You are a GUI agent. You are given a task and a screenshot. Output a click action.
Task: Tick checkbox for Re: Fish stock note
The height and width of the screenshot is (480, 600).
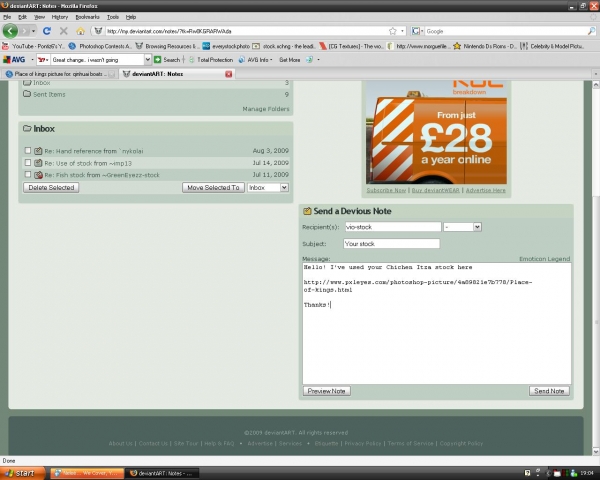point(28,175)
